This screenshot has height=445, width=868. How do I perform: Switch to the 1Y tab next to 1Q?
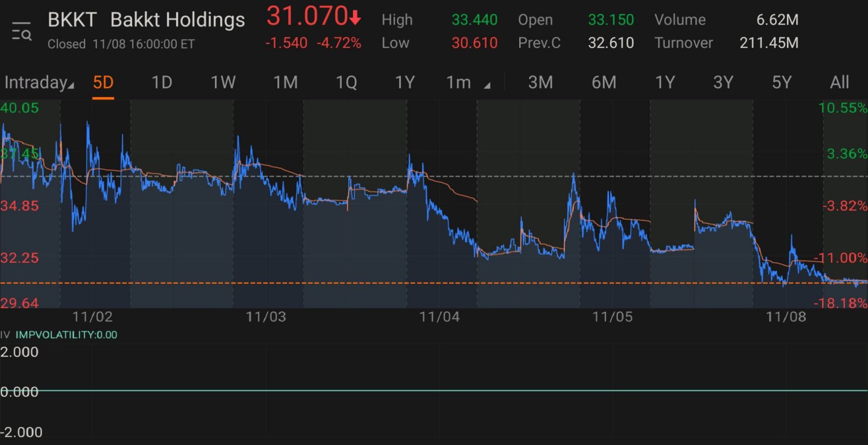pos(405,82)
